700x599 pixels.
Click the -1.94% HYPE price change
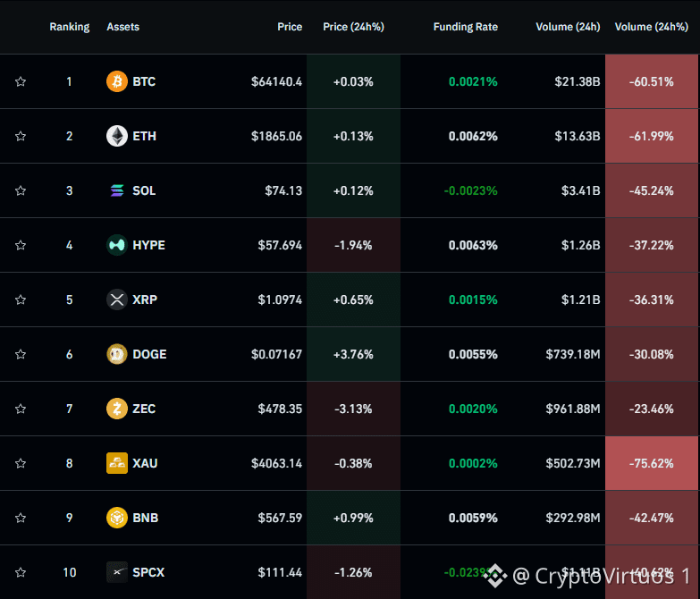tap(353, 245)
